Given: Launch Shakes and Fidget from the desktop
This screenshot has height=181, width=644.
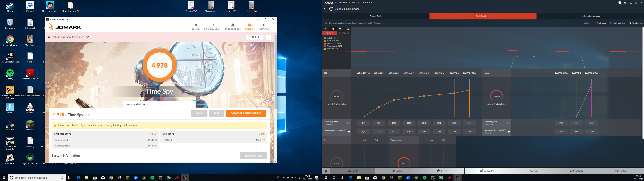Looking at the screenshot, I should coord(50,7).
